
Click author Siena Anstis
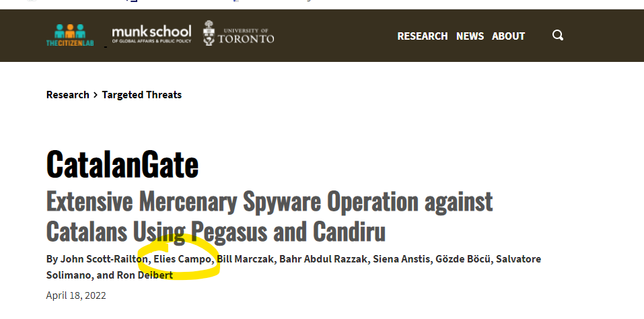(401, 260)
